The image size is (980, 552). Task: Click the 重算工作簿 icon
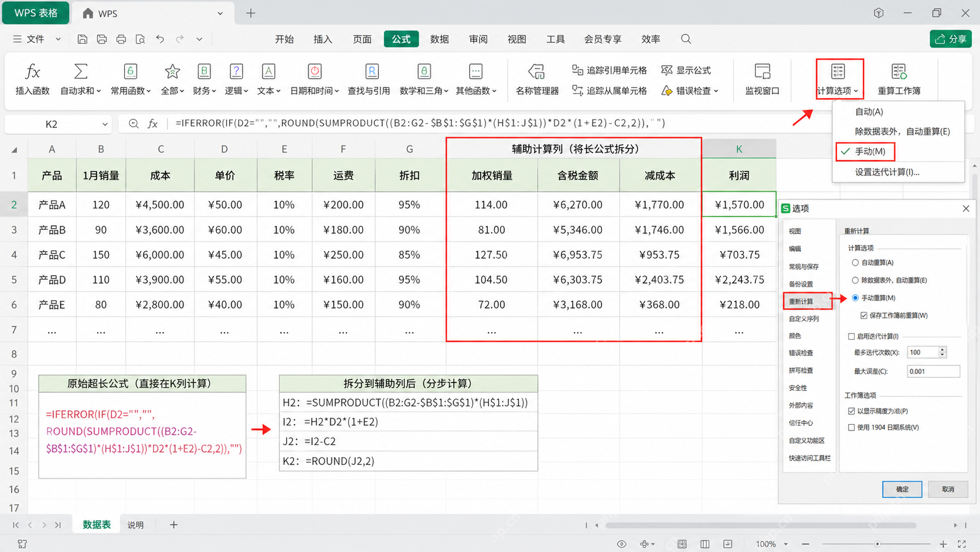[899, 72]
